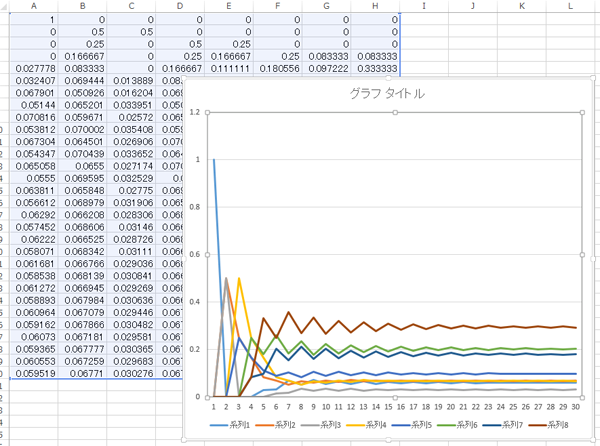Viewport: 600px width, 446px height.
Task: Select the vertical axis label 1.2
Action: coord(195,112)
